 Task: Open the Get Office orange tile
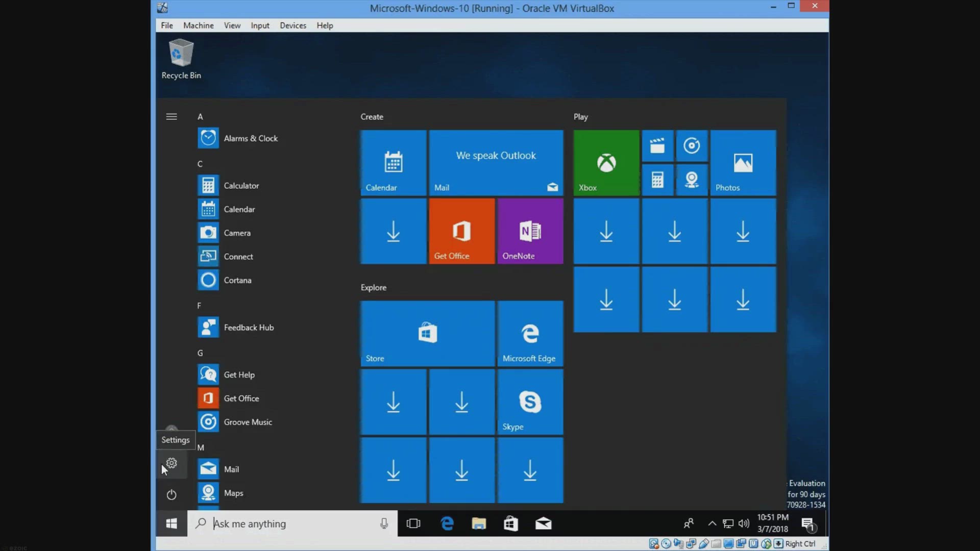point(461,231)
